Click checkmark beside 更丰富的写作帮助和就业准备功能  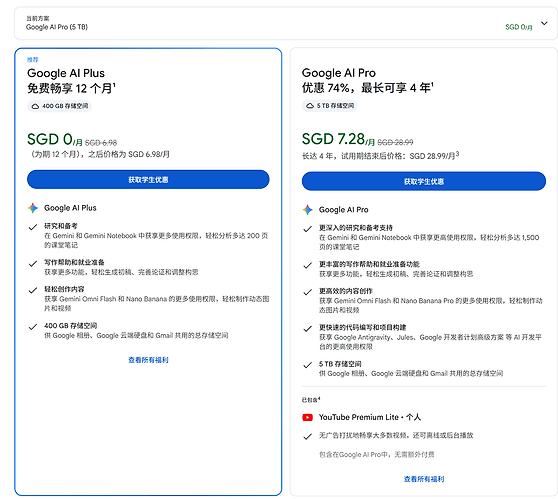pos(307,266)
